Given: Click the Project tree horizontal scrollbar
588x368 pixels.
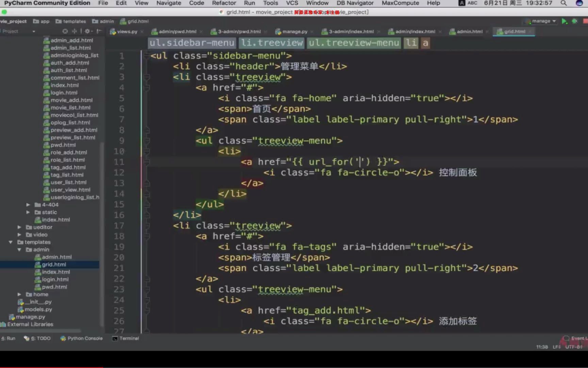Looking at the screenshot, I should pos(41,331).
